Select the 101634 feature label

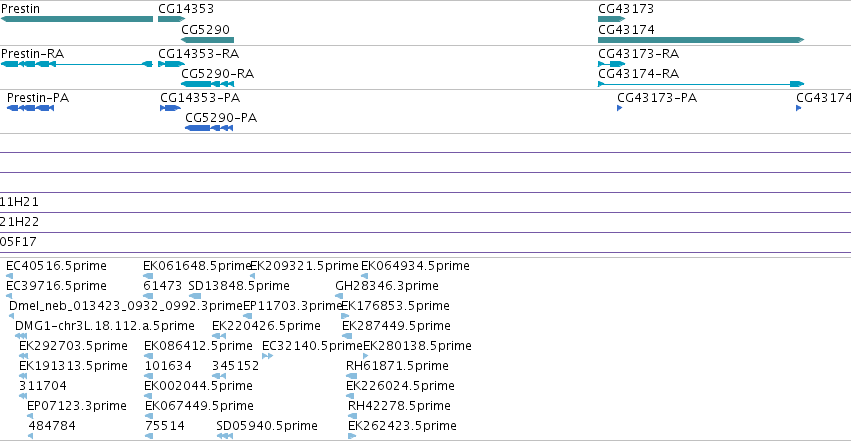[168, 366]
